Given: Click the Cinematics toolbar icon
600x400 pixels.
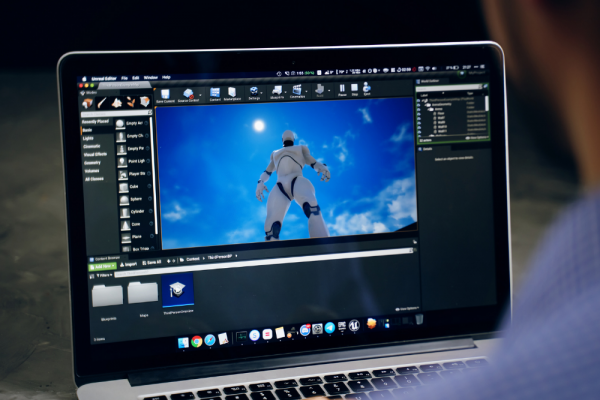Looking at the screenshot, I should pos(297,91).
